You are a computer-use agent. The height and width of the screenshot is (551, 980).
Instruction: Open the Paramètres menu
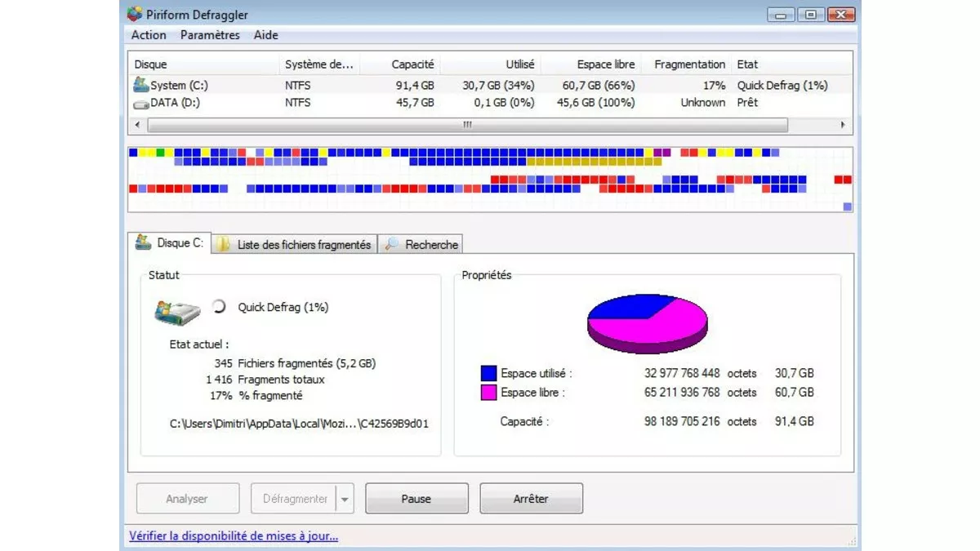click(210, 35)
